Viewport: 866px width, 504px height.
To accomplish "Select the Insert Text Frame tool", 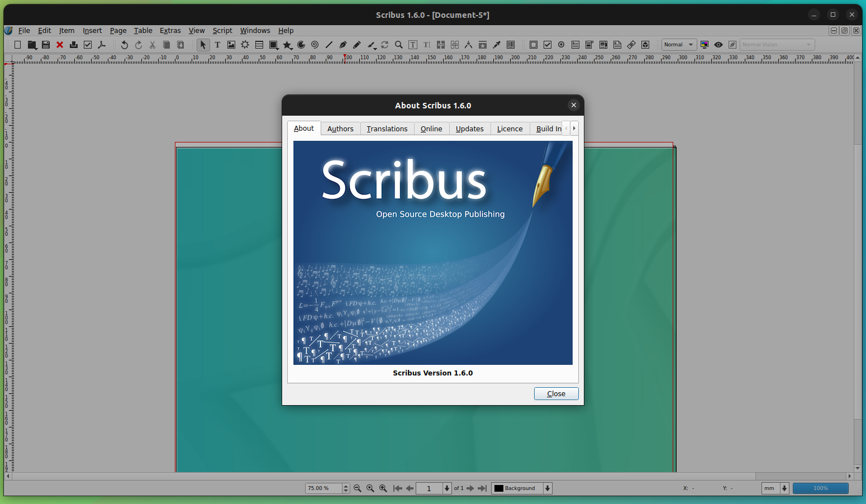I will [x=217, y=44].
